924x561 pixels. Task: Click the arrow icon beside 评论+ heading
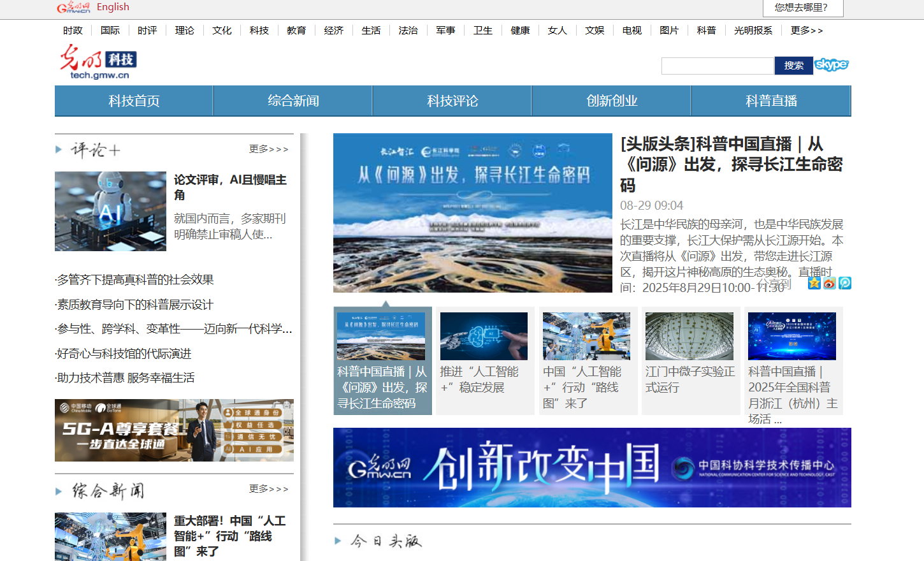coord(59,150)
